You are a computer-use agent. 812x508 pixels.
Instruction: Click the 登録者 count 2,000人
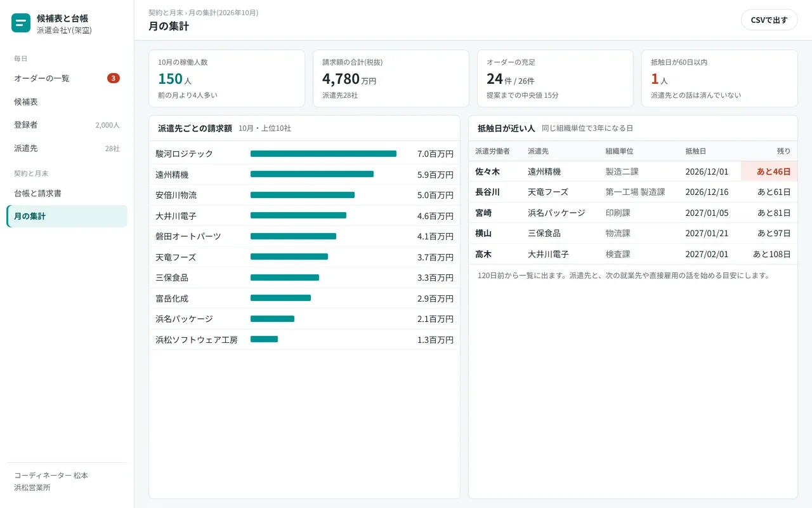(x=107, y=125)
